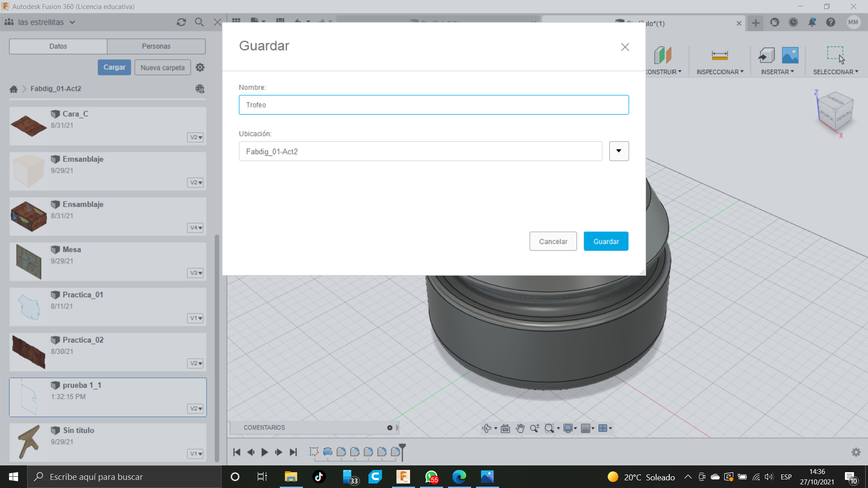The image size is (868, 488).
Task: Click the blue Guardar button
Action: (606, 241)
